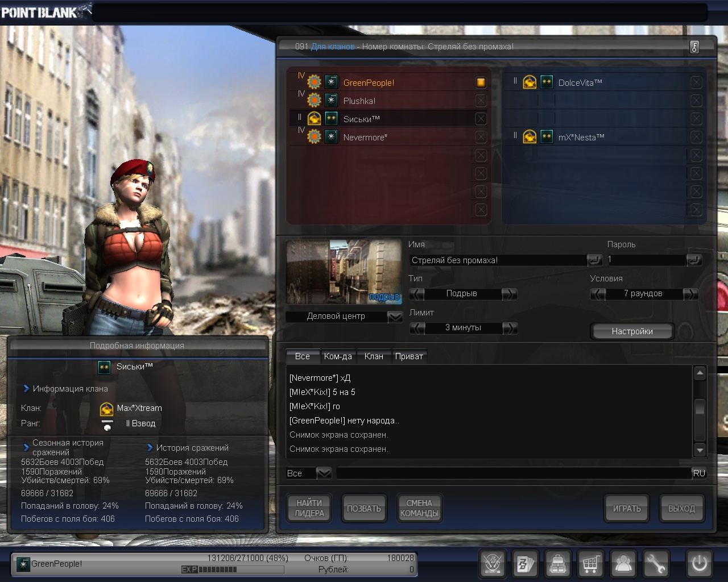
Task: Switch to the Клан chat tab
Action: (374, 356)
